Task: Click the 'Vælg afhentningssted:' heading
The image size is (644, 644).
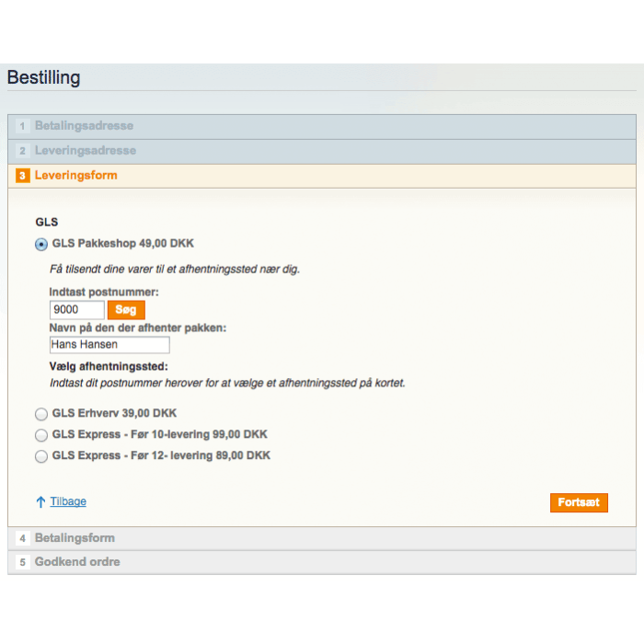Action: point(109,366)
